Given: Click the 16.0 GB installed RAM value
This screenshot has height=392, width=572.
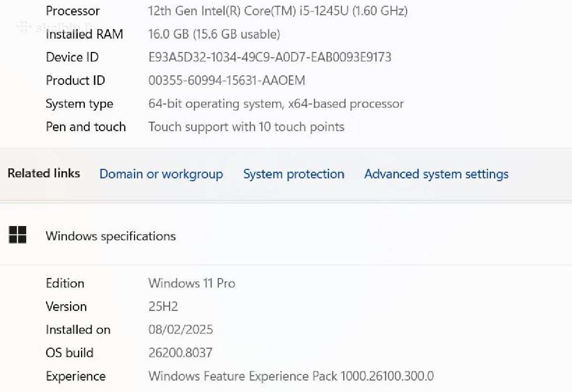Looking at the screenshot, I should (214, 34).
